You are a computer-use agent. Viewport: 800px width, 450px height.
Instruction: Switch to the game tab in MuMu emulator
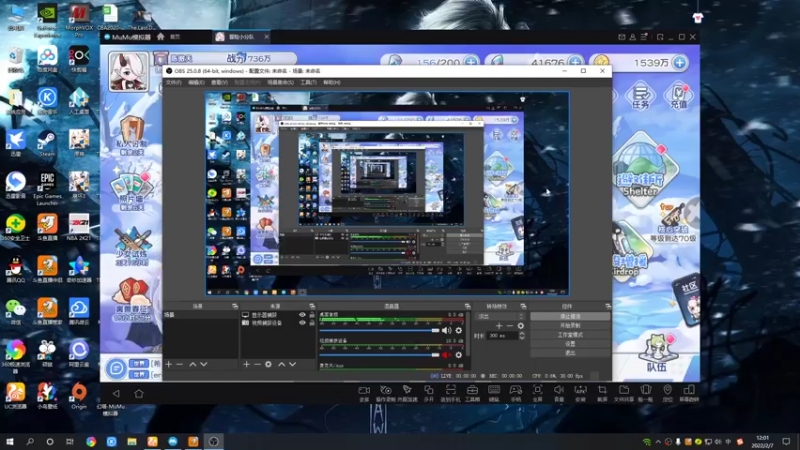241,37
